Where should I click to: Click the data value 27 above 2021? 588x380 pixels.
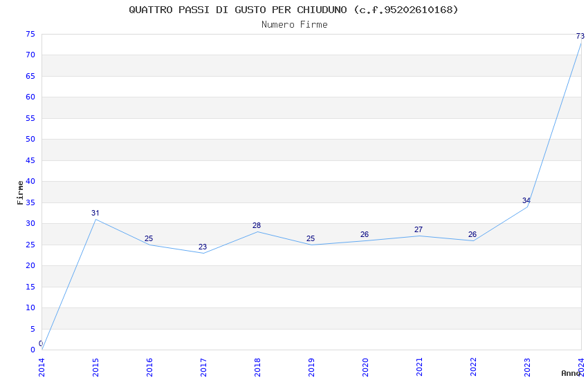click(419, 229)
